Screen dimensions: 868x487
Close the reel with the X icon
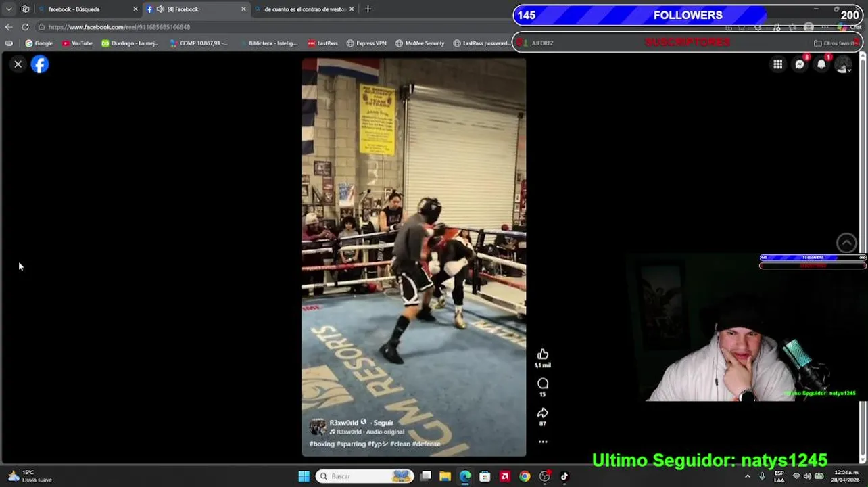tap(18, 64)
